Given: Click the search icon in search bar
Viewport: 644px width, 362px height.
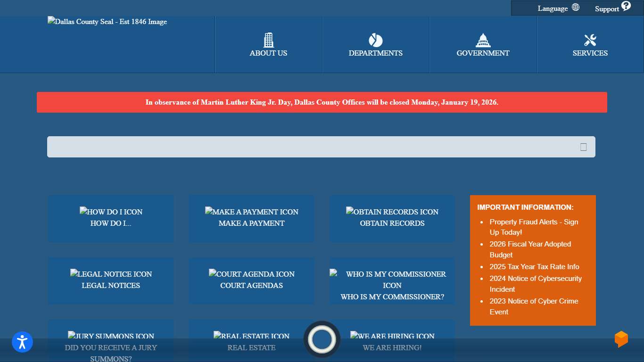Looking at the screenshot, I should click(x=583, y=147).
